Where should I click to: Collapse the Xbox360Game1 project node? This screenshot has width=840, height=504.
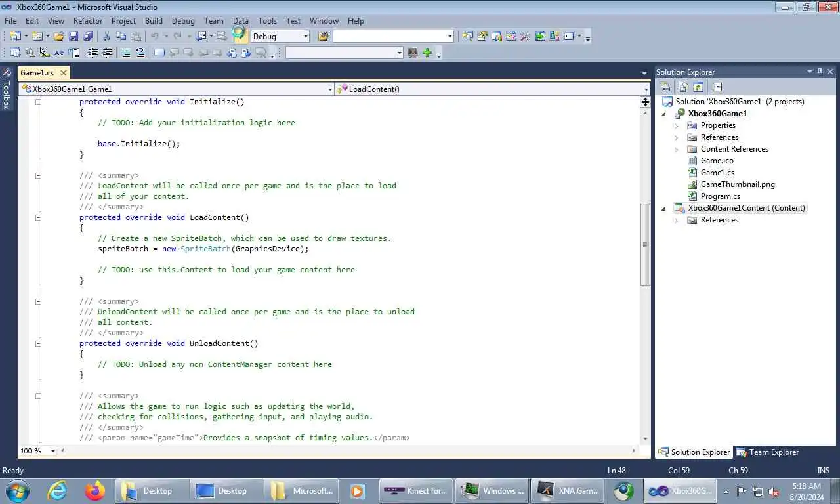tap(663, 114)
